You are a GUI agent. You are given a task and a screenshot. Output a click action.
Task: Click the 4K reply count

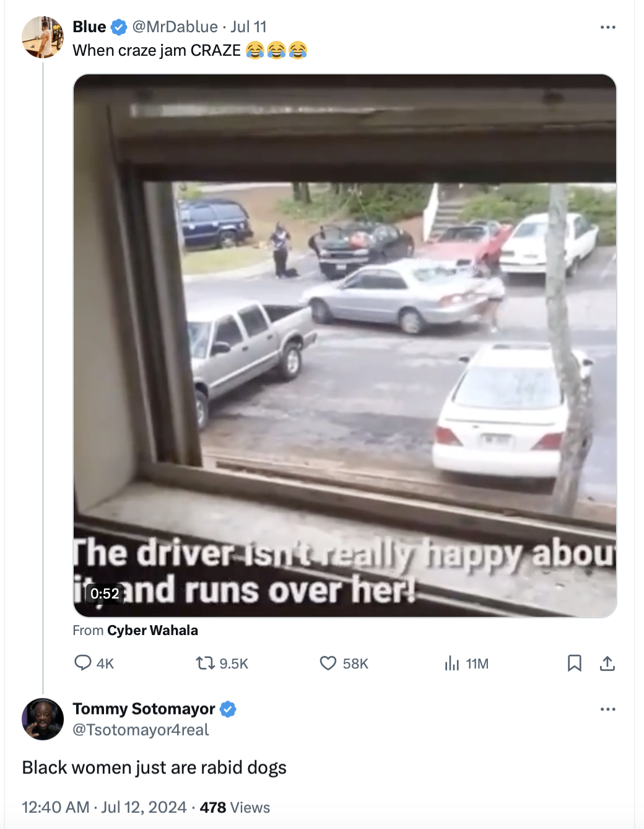coord(103,663)
